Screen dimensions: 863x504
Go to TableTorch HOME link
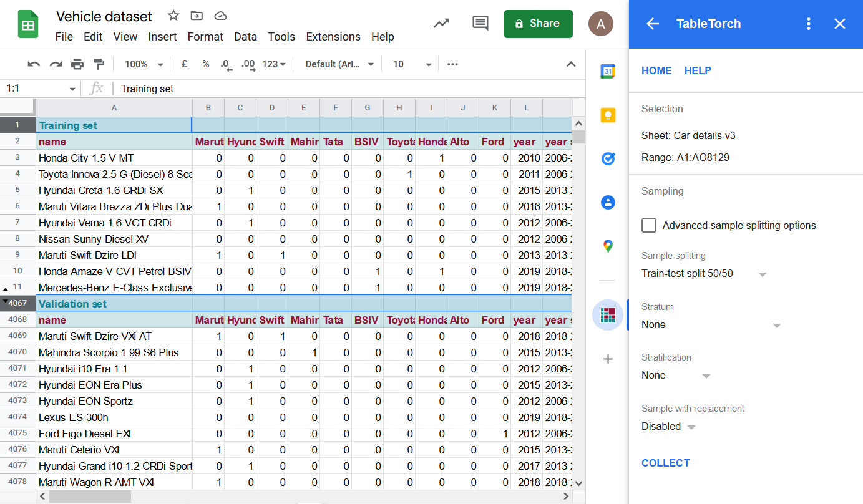point(656,70)
